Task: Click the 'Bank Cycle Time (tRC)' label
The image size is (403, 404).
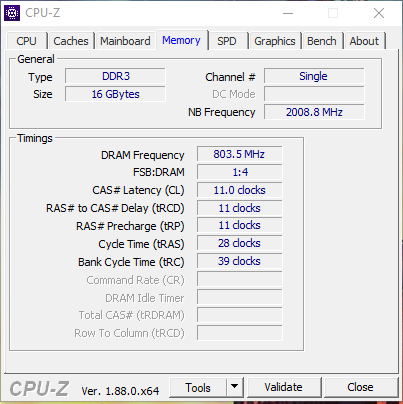Action: (131, 262)
